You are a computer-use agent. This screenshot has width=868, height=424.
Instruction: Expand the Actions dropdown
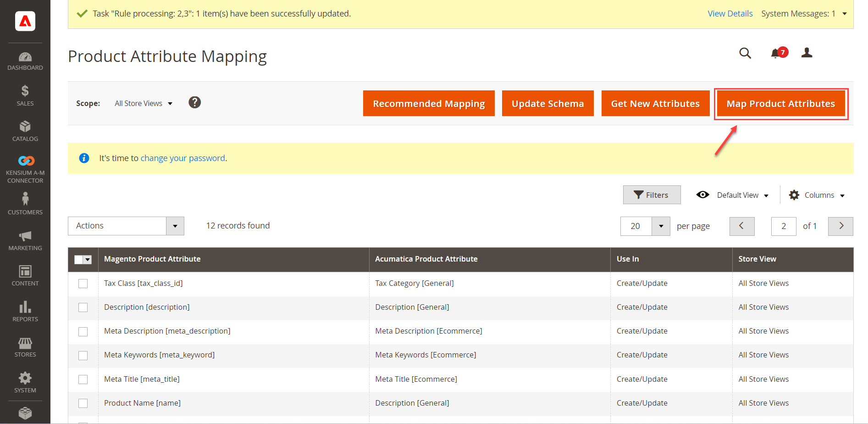[175, 226]
